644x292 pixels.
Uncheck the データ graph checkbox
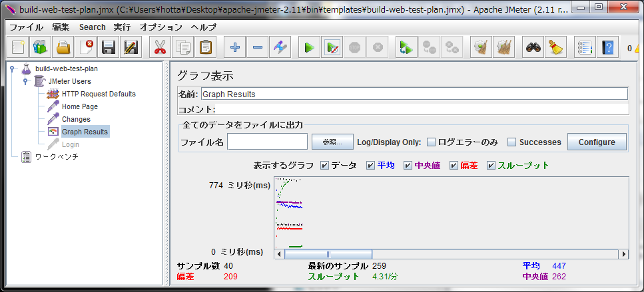324,165
